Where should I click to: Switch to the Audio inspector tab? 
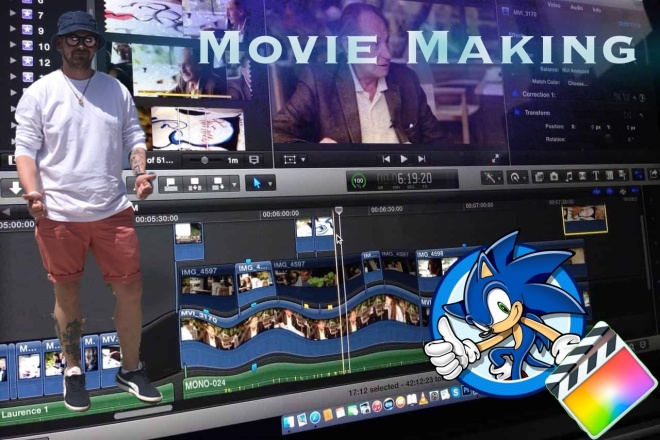coord(577,8)
